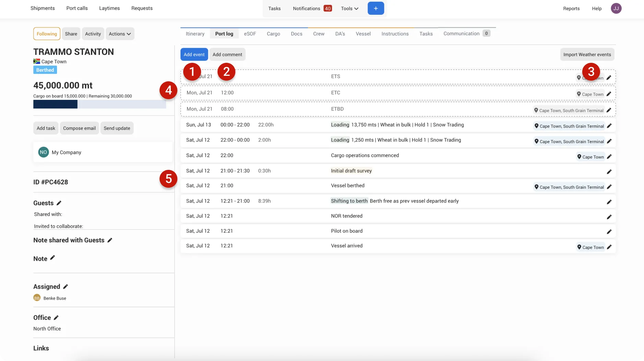Switch to the Itinerary tab
This screenshot has width=644, height=361.
pyautogui.click(x=195, y=34)
